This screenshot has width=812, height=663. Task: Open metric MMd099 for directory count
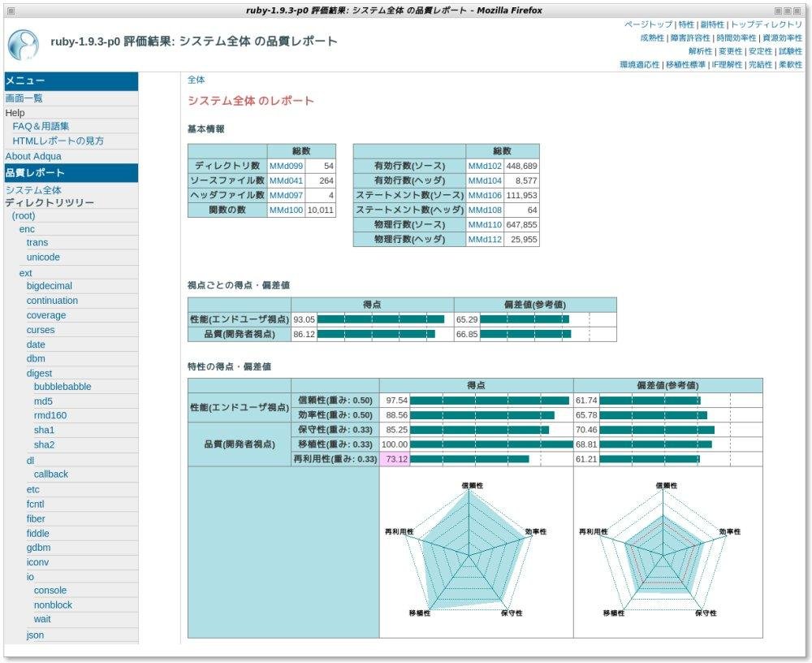(286, 166)
